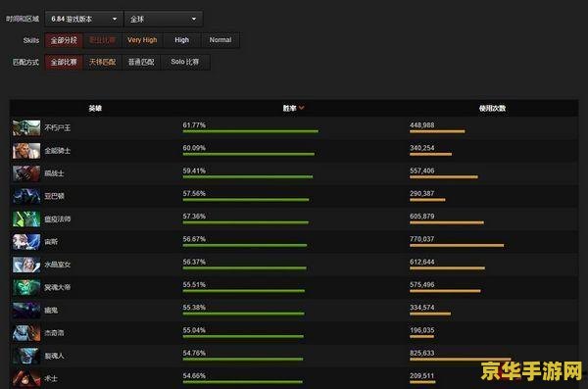Click the 770,037 usage count value

click(x=421, y=239)
